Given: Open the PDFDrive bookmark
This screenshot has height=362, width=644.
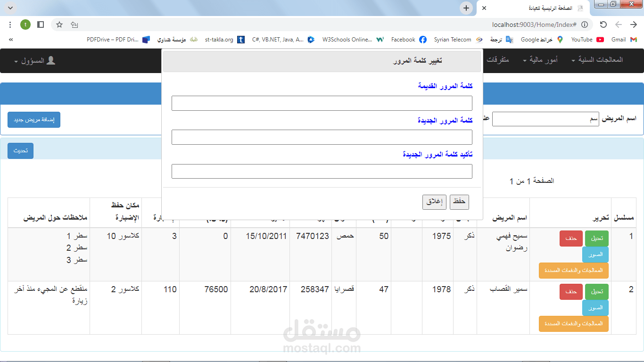Looking at the screenshot, I should coord(118,40).
